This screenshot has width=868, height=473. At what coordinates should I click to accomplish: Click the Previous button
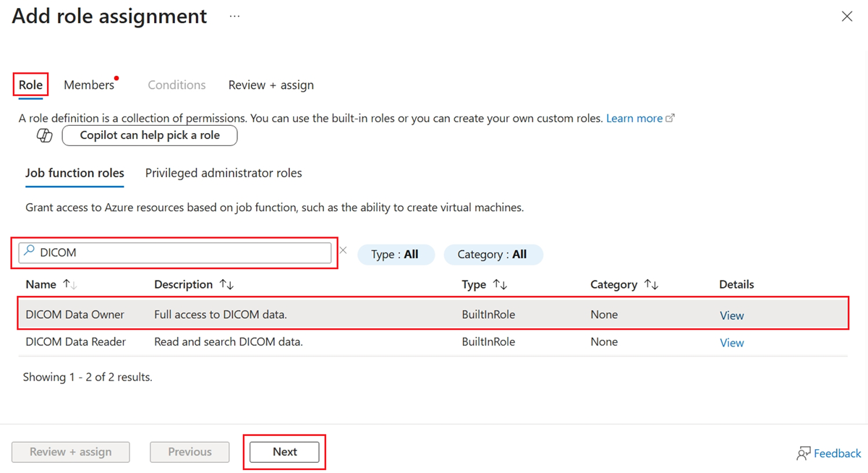point(190,451)
